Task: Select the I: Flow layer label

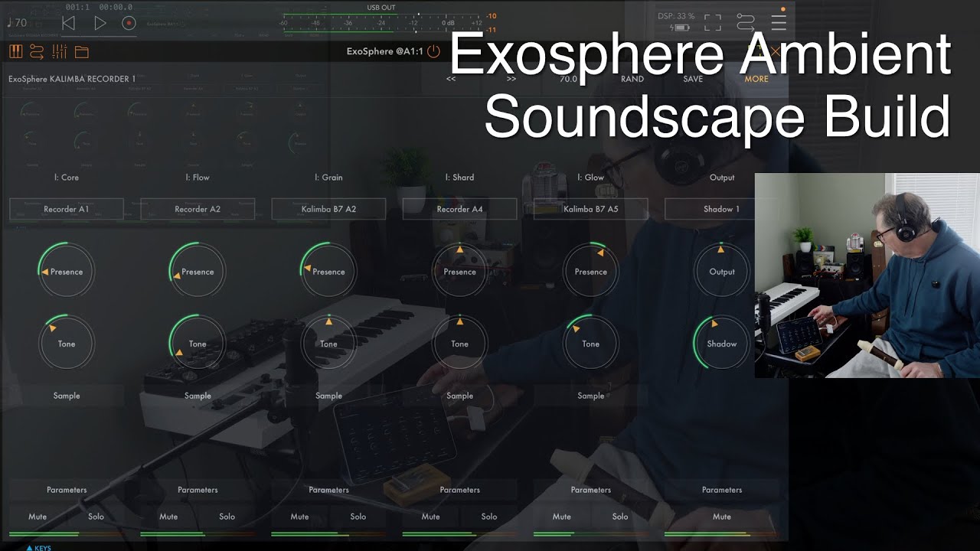Action: pos(198,178)
